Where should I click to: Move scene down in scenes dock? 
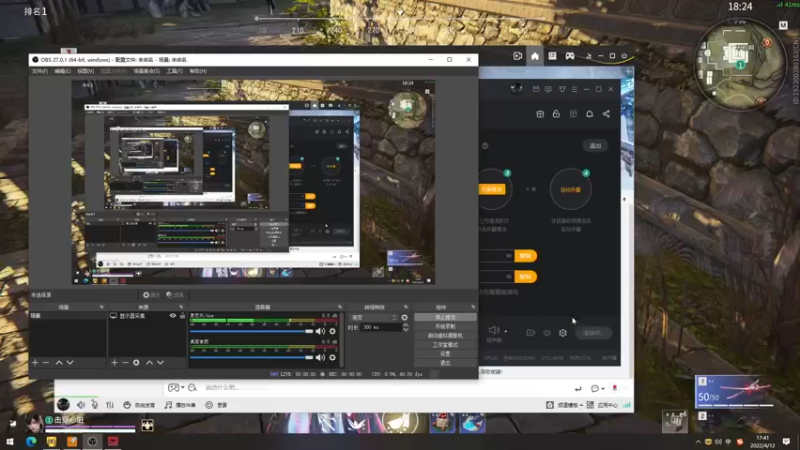pyautogui.click(x=70, y=362)
